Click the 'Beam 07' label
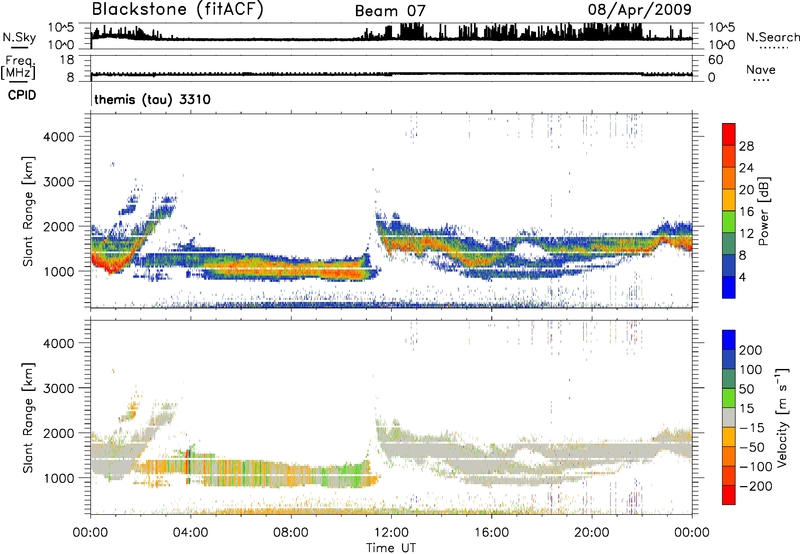Viewport: 800px width, 554px height. pos(390,11)
